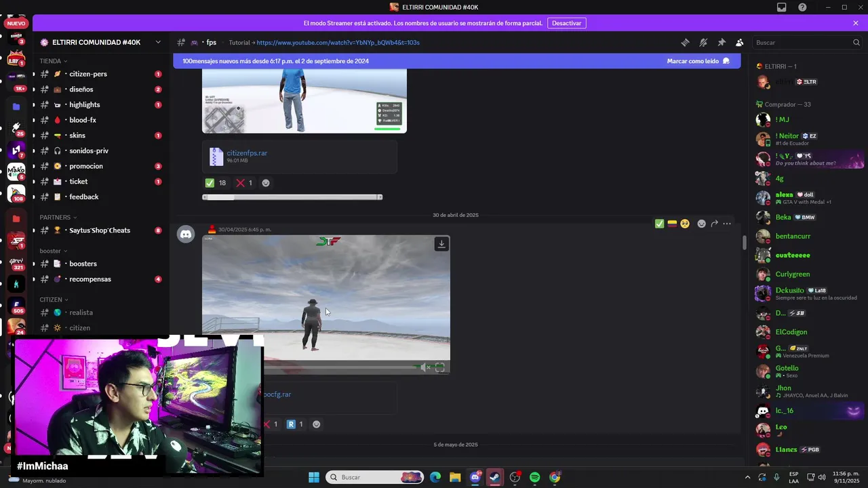The height and width of the screenshot is (488, 868).
Task: Enter fullscreen on the embedded video
Action: (440, 367)
